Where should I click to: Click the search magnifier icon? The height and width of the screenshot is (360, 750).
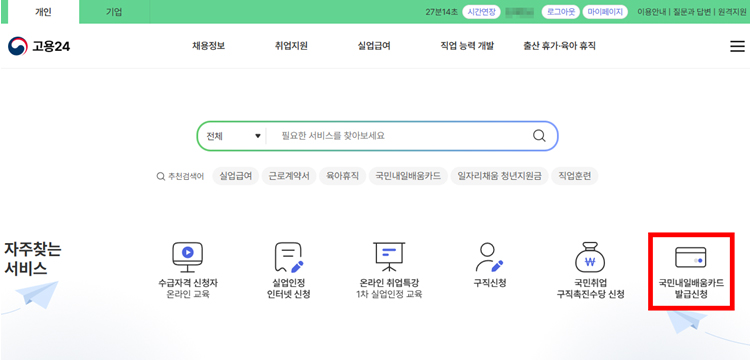(539, 136)
